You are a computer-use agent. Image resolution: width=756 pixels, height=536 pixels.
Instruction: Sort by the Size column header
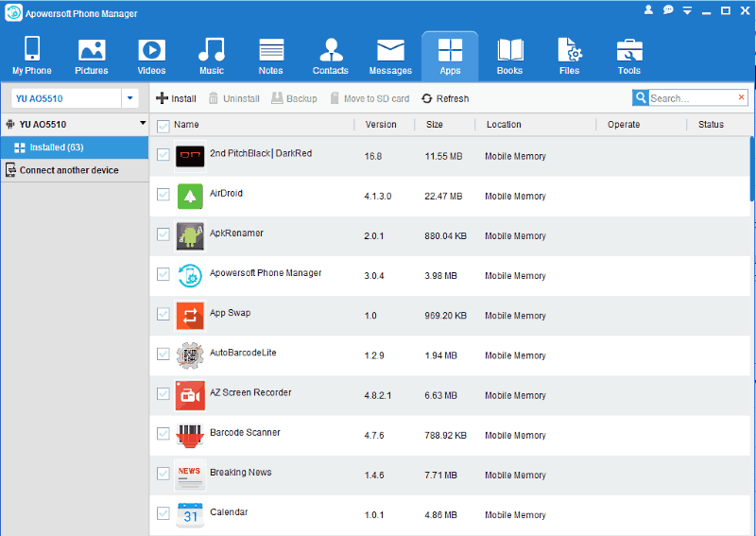(435, 125)
